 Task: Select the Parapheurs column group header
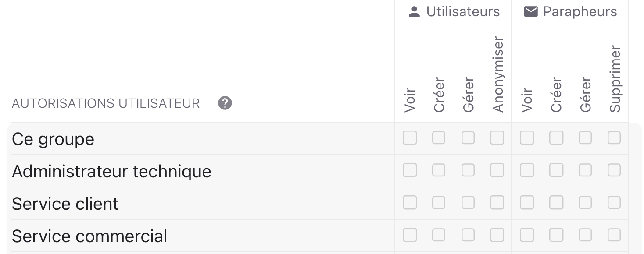580,12
